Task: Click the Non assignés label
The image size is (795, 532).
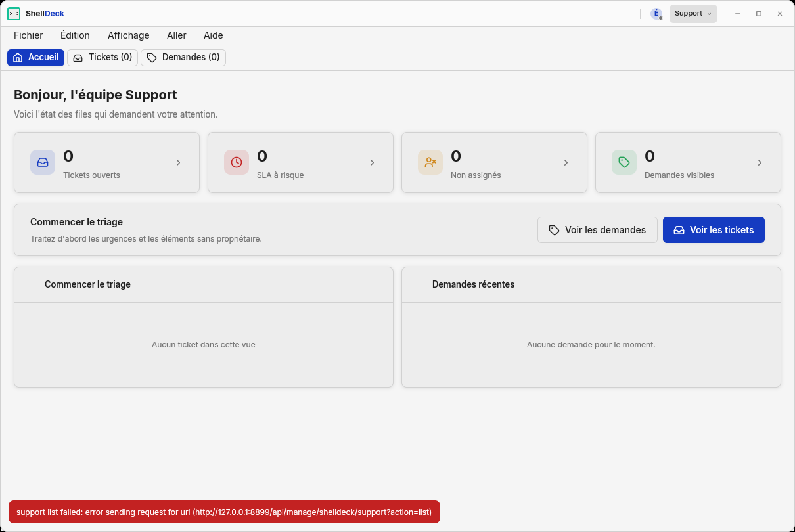Action: (476, 175)
